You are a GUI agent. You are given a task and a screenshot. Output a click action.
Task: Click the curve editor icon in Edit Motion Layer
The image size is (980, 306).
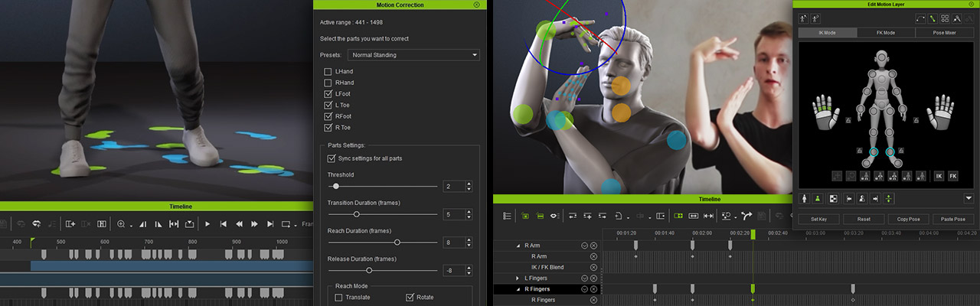(x=919, y=18)
